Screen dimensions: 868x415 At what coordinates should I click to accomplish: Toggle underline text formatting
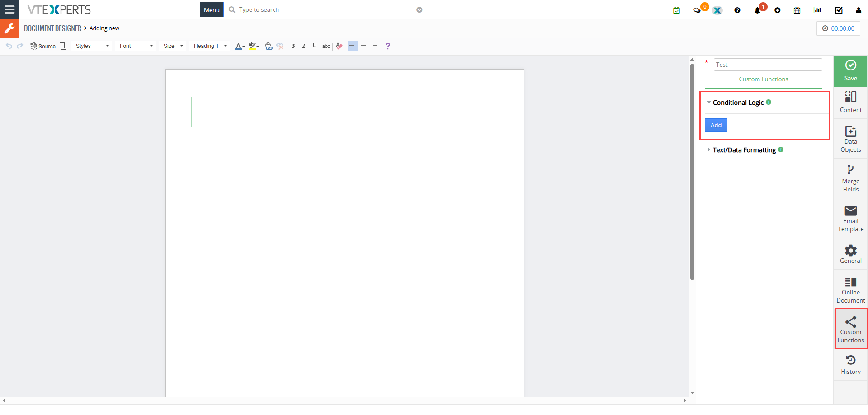coord(315,46)
